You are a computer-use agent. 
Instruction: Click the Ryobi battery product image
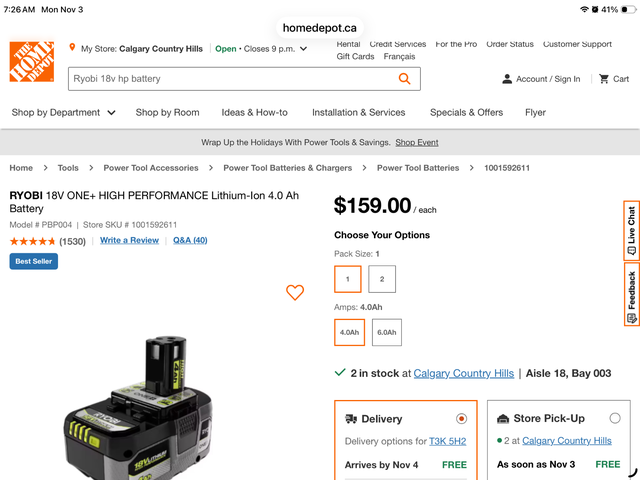tap(138, 408)
